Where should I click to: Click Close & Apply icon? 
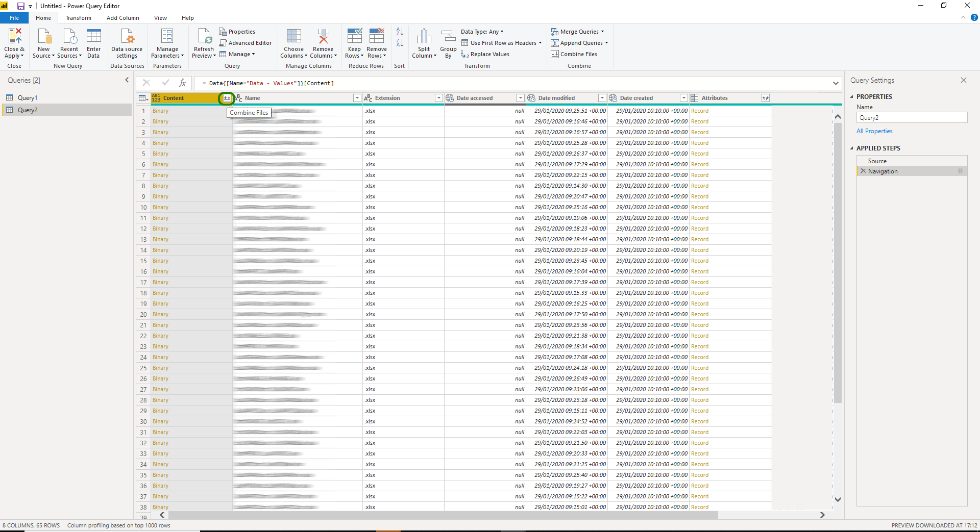14,37
